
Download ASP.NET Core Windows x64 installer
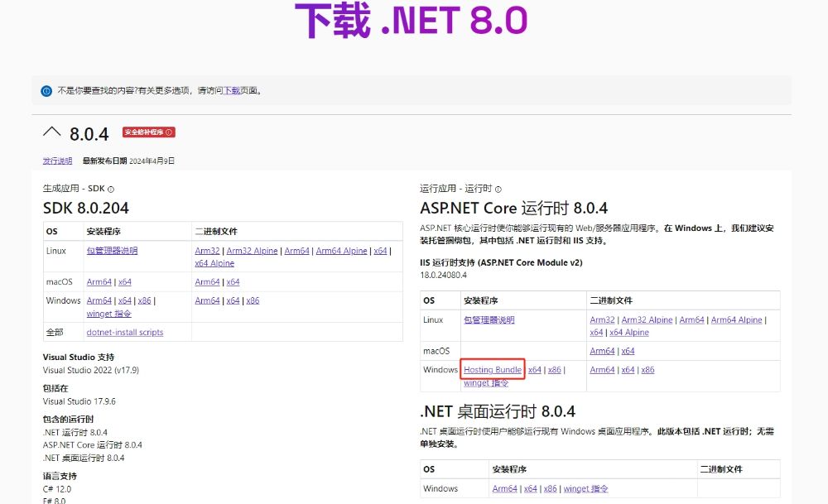(x=535, y=370)
